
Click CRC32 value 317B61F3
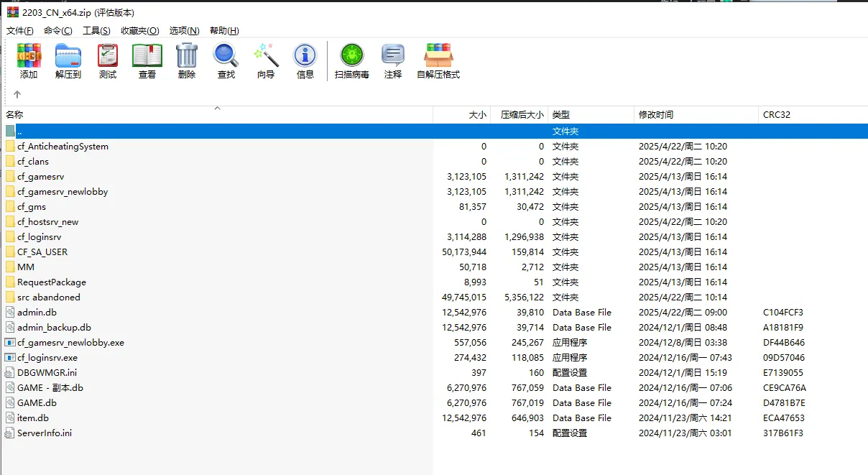click(783, 433)
